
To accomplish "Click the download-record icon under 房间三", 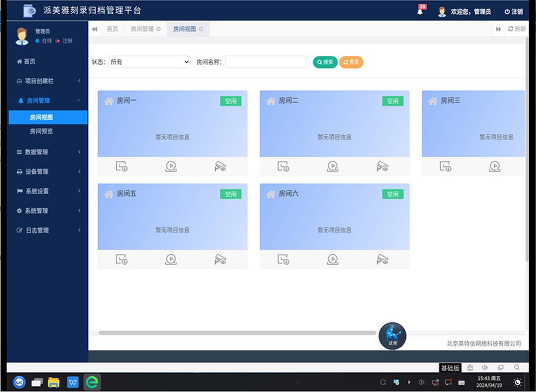I will tap(445, 166).
